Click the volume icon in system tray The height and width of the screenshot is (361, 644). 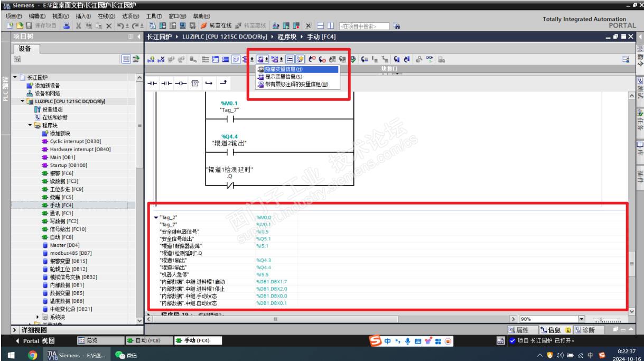pos(559,355)
